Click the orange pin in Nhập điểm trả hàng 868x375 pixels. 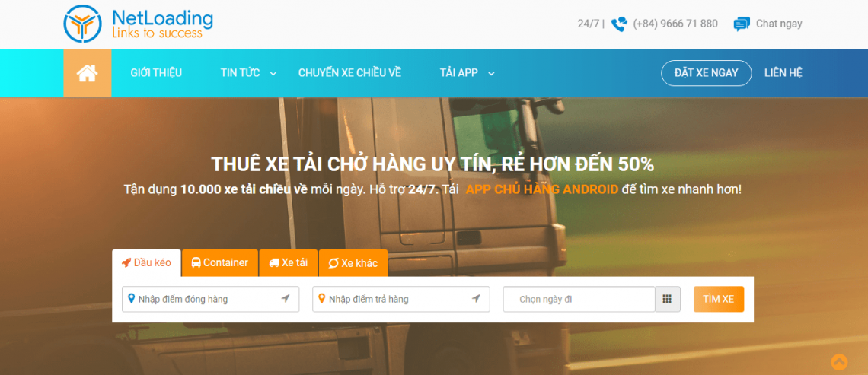[321, 299]
